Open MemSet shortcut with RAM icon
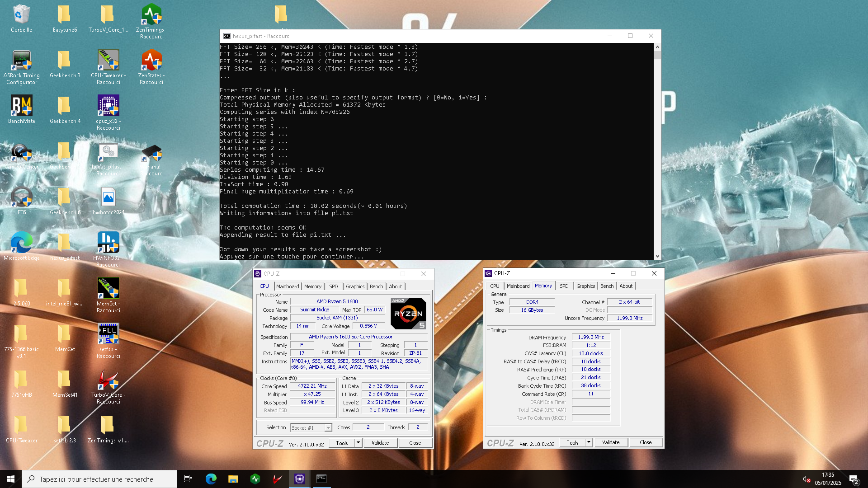This screenshot has height=488, width=868. [x=108, y=295]
